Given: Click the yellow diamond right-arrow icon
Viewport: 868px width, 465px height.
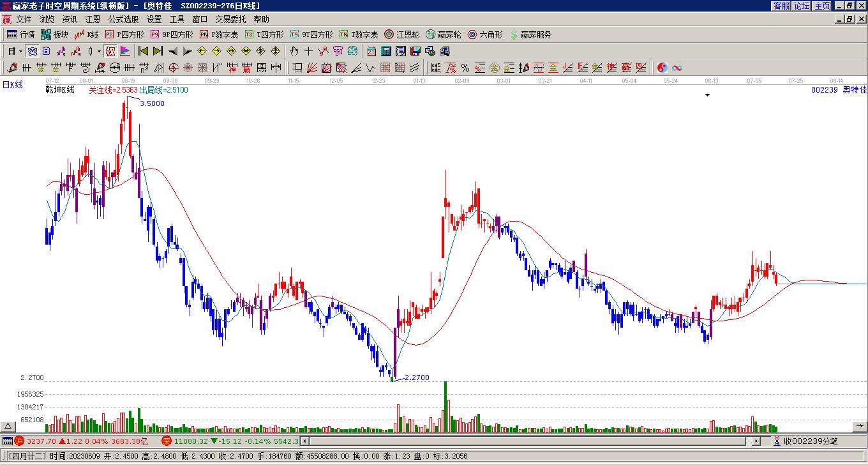Looking at the screenshot, I should click(217, 51).
